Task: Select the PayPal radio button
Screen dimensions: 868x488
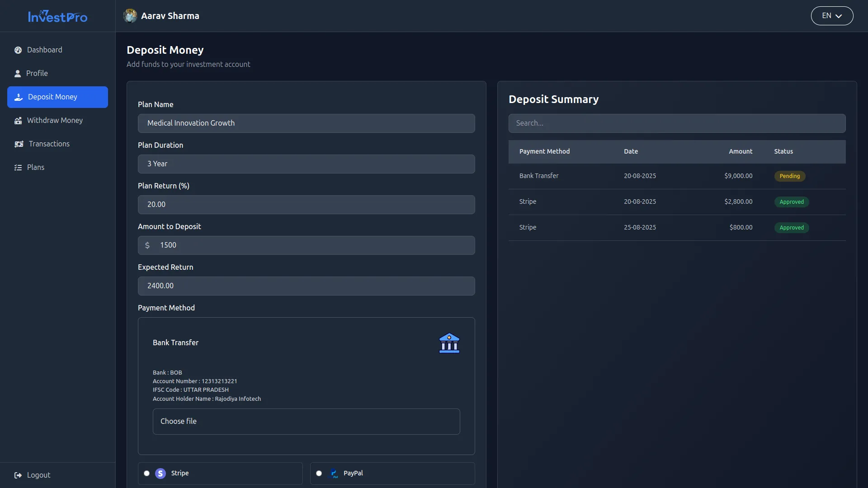Action: tap(319, 474)
